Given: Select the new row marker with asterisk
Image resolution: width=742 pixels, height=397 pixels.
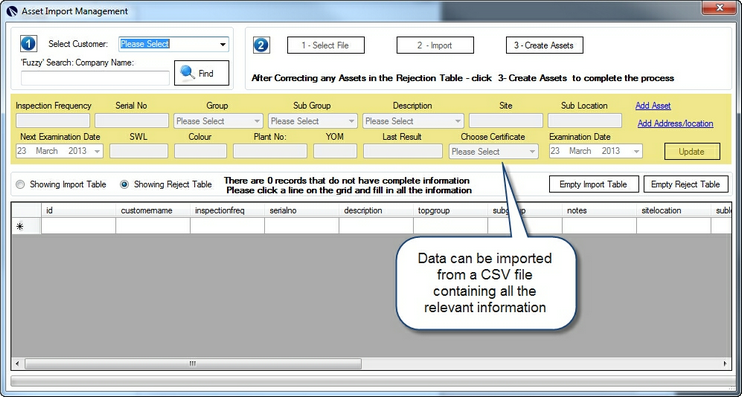Looking at the screenshot, I should coord(26,226).
